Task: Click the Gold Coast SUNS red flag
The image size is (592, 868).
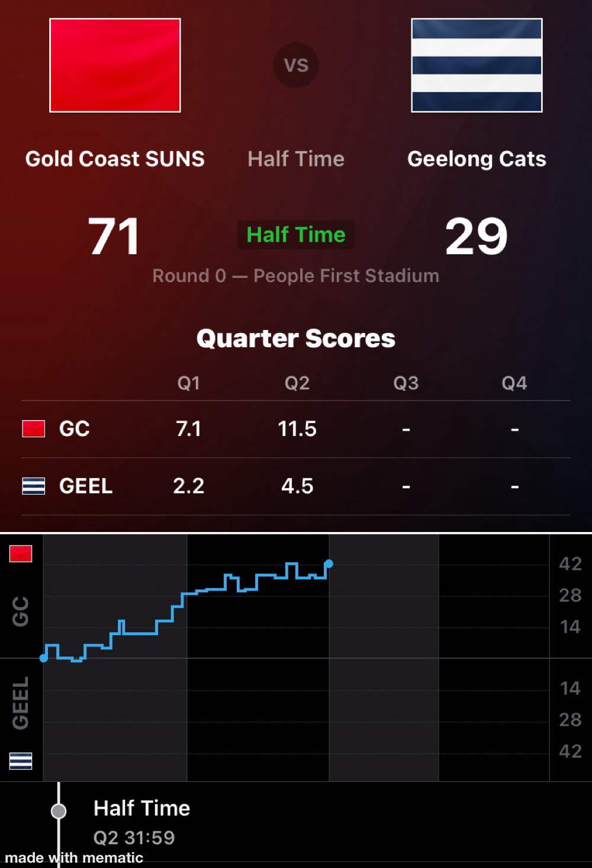Action: coord(115,65)
